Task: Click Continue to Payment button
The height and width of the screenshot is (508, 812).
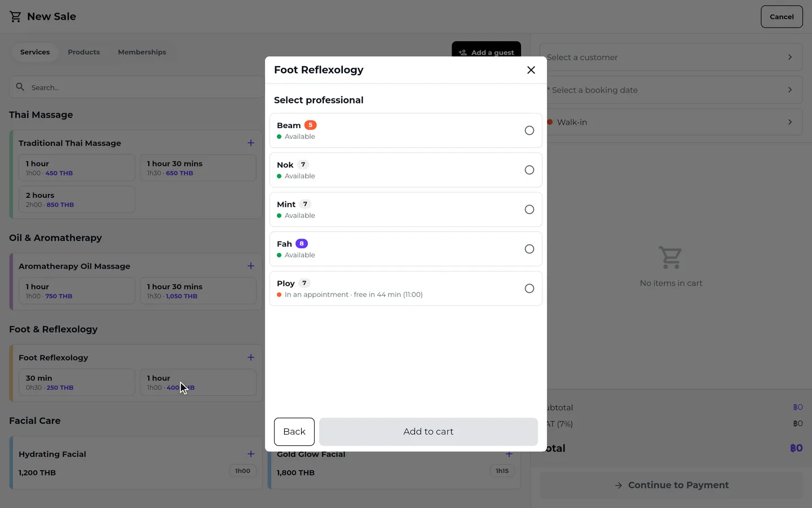Action: tap(671, 485)
